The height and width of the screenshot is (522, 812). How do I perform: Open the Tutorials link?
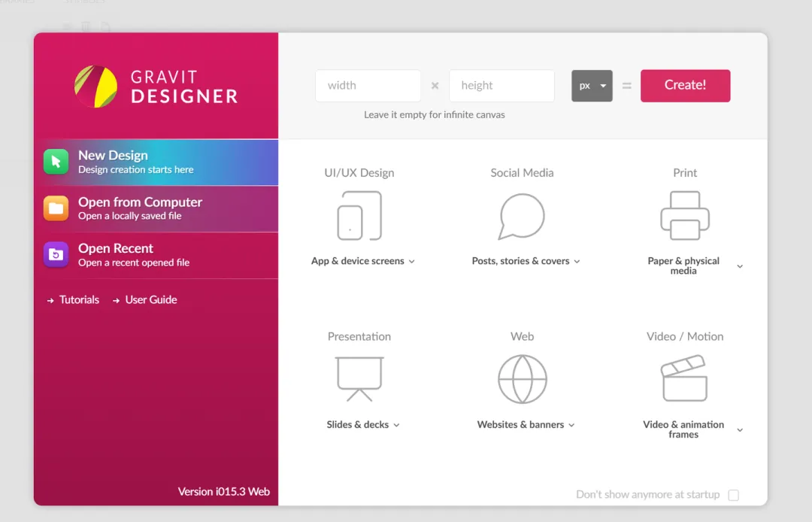(x=79, y=300)
